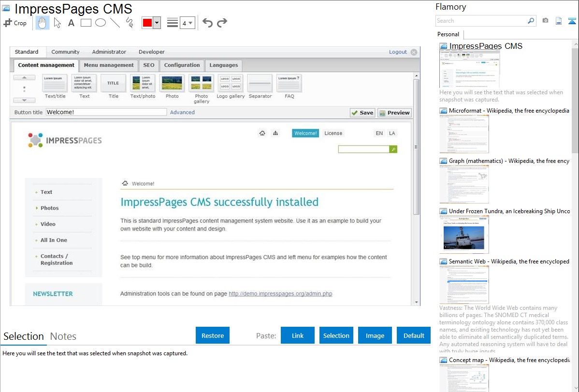Open the Advanced link

(182, 112)
